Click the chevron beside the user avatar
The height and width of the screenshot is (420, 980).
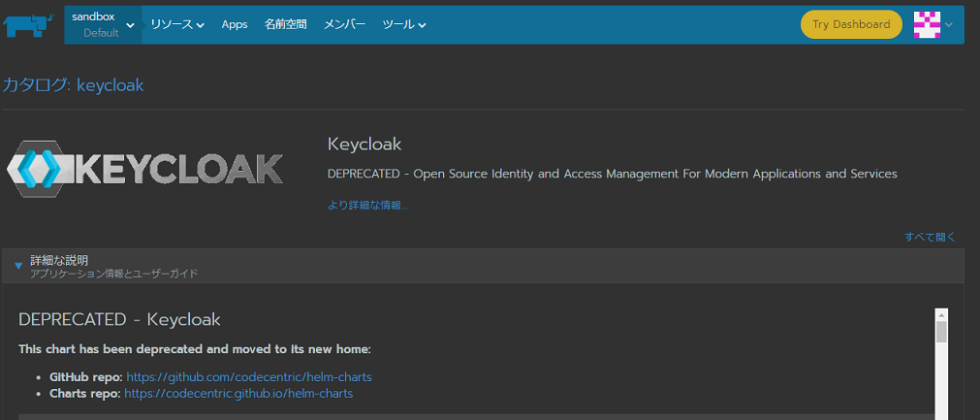(949, 25)
